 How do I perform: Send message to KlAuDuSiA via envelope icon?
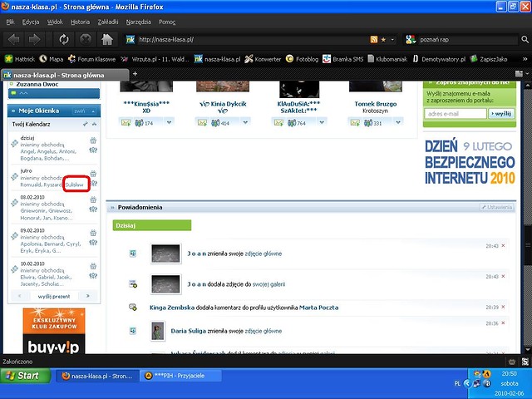[x=278, y=123]
